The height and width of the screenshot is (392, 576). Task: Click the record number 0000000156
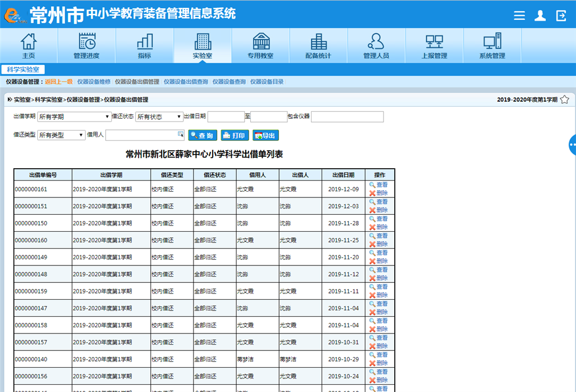point(31,376)
